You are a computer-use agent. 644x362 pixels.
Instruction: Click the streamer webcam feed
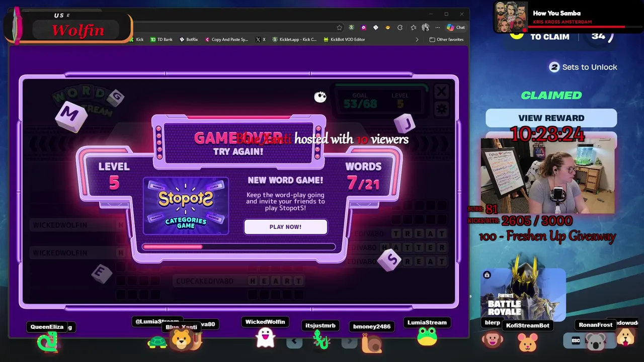point(548,176)
